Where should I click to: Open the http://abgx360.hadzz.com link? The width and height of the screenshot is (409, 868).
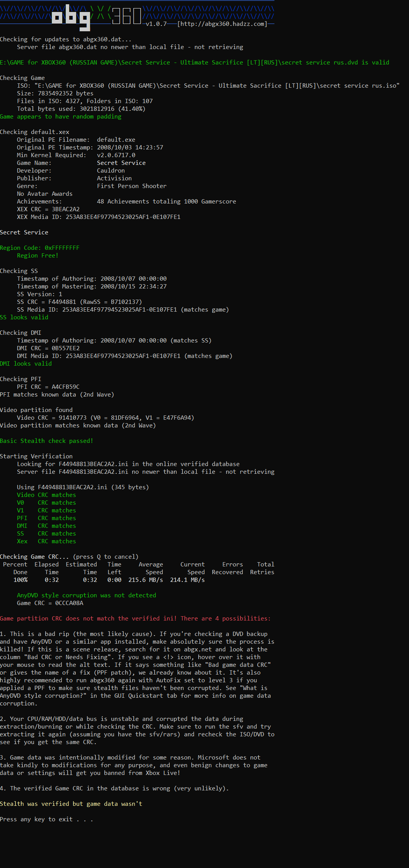click(222, 24)
